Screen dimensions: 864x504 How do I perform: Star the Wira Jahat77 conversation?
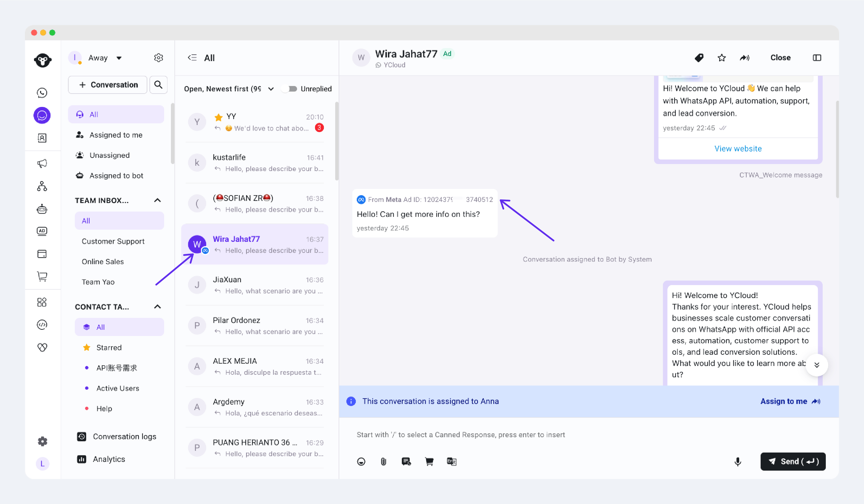pos(722,58)
